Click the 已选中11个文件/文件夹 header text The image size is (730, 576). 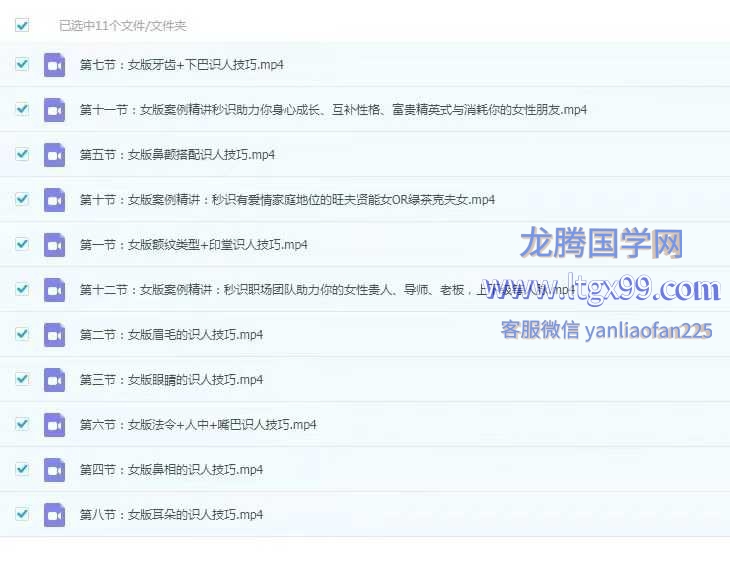click(122, 26)
